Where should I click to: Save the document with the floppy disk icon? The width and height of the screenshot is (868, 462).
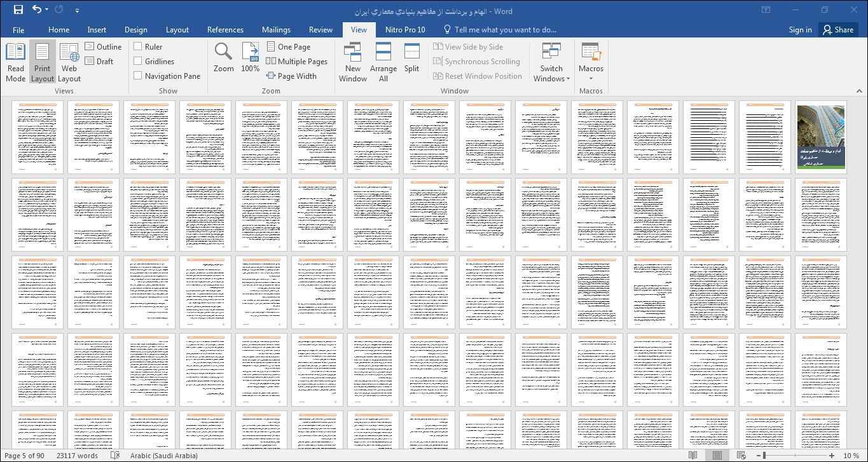click(x=18, y=10)
